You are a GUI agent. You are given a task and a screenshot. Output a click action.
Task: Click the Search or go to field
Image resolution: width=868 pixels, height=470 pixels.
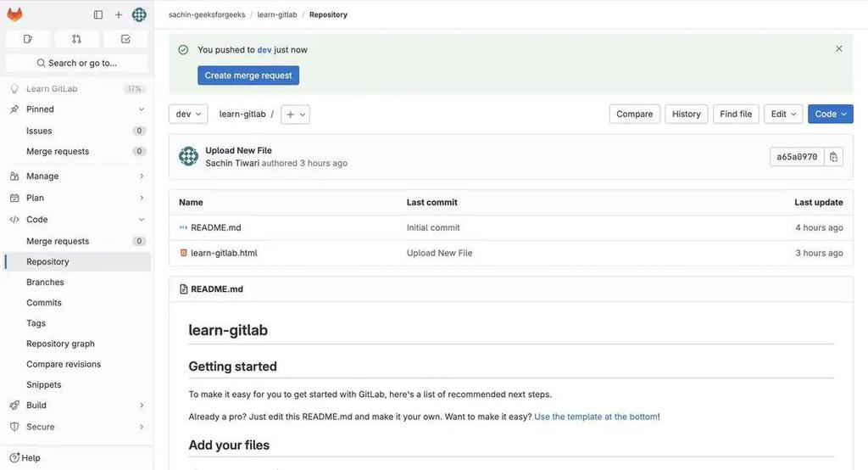76,63
